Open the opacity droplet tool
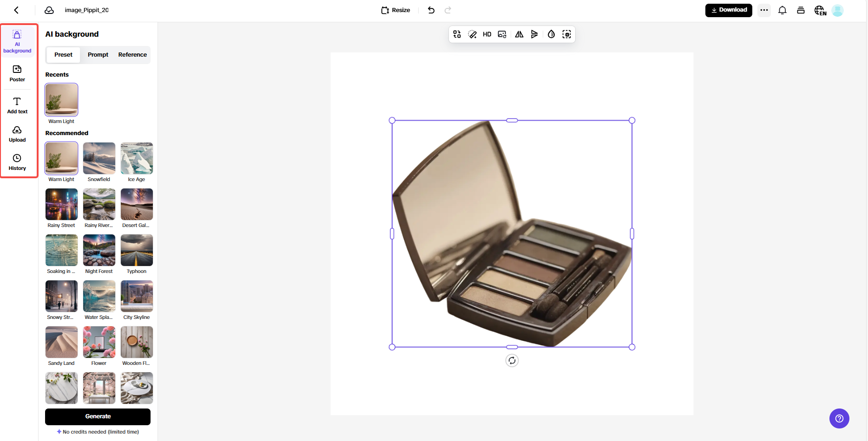 click(551, 34)
